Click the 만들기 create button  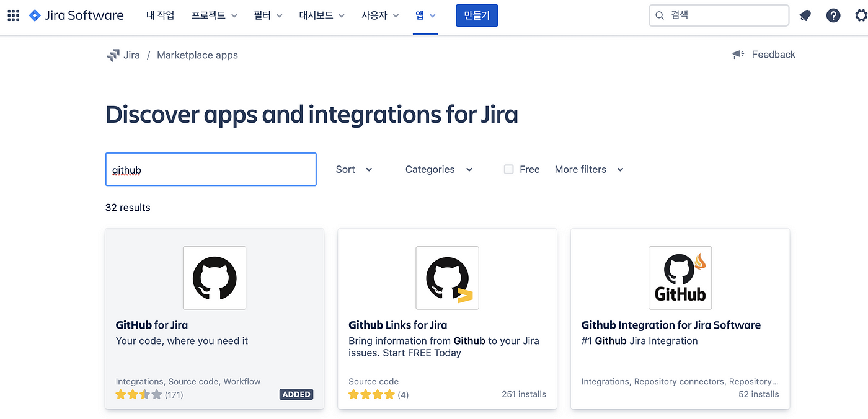coord(477,15)
